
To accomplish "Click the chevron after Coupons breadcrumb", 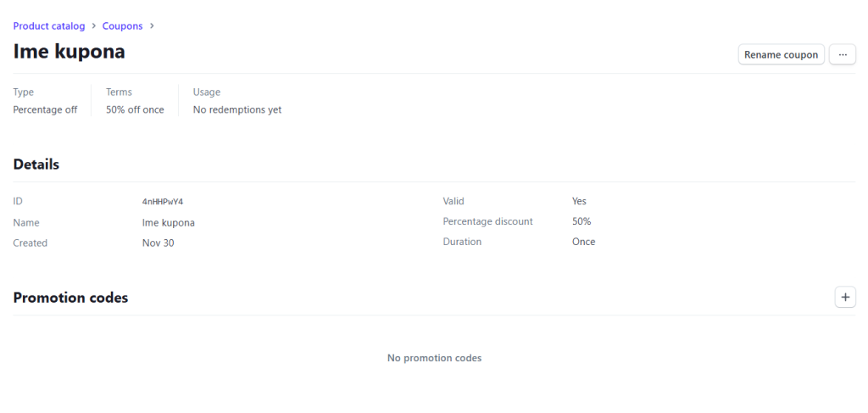I will click(x=152, y=26).
